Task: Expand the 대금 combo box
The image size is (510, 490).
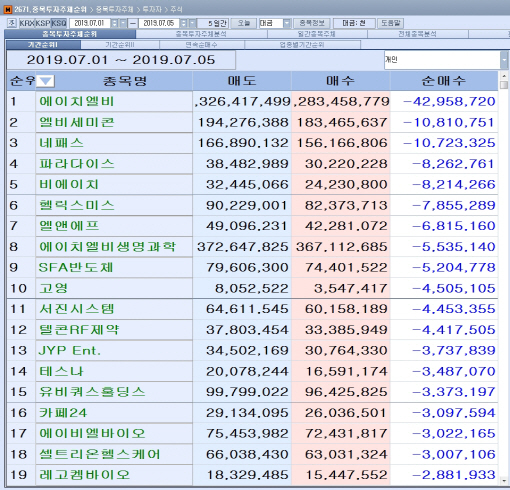Action: tap(287, 23)
